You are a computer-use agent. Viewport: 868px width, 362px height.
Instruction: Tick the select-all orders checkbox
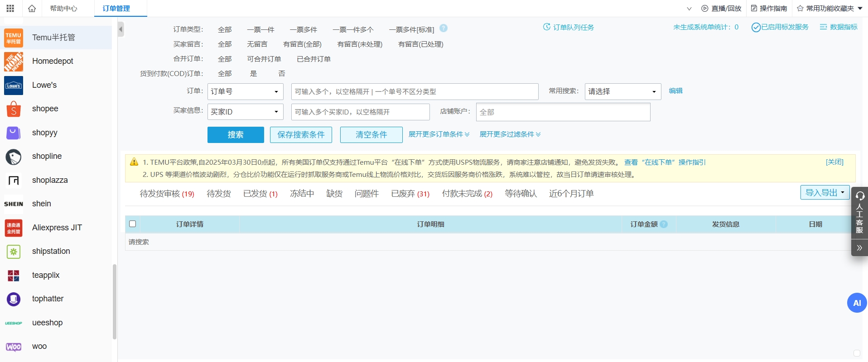pyautogui.click(x=133, y=224)
